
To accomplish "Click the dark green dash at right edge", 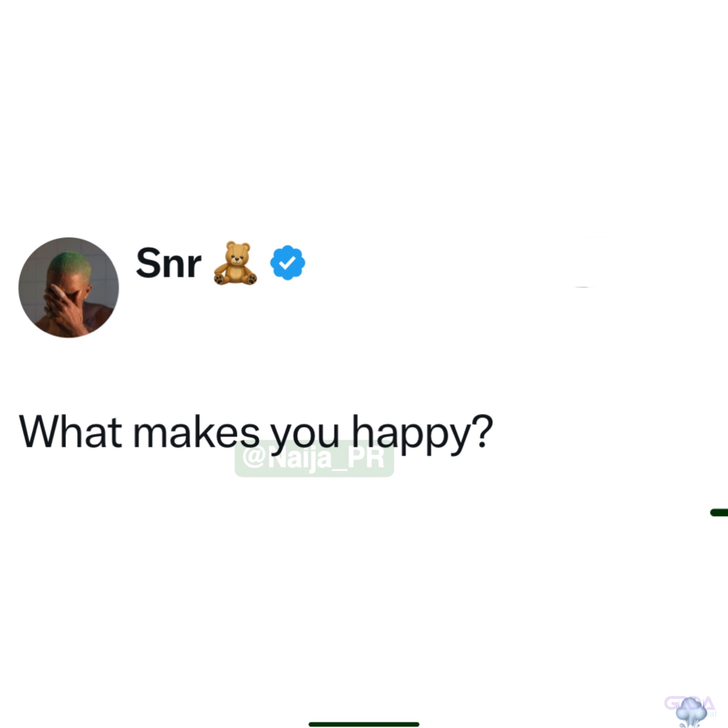I will tap(719, 513).
